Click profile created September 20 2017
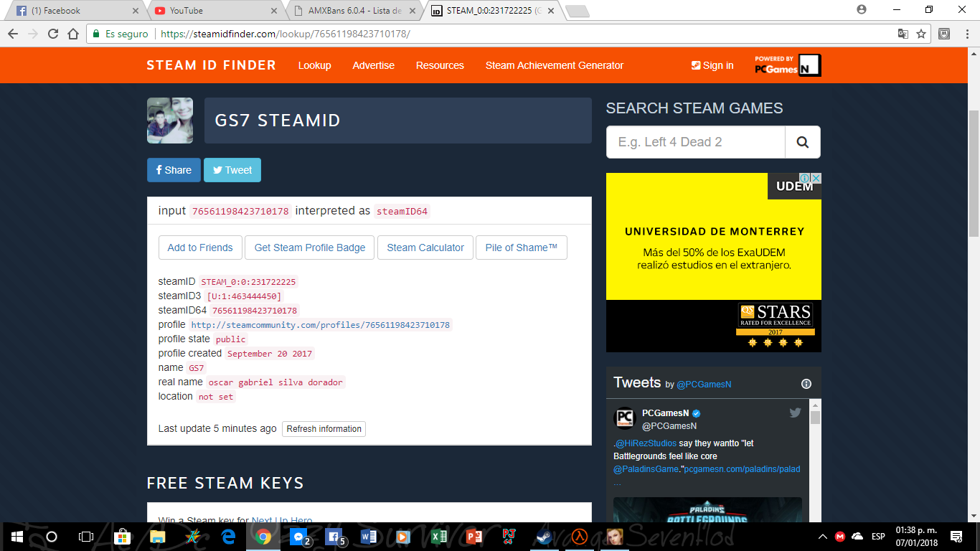Screen dimensions: 980x551 270,354
